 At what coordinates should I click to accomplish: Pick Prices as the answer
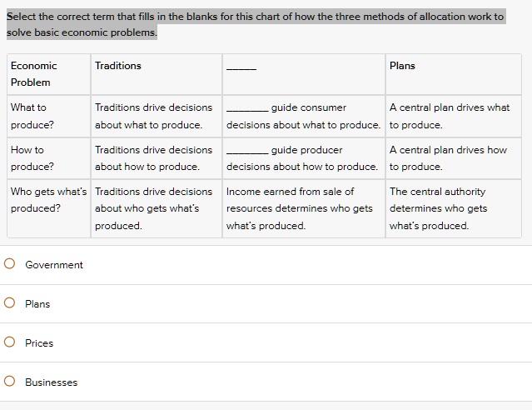click(10, 343)
